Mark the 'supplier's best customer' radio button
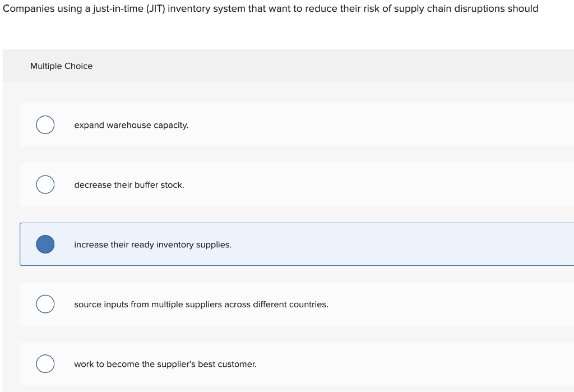Screen dimensions: 574x392 [x=45, y=364]
